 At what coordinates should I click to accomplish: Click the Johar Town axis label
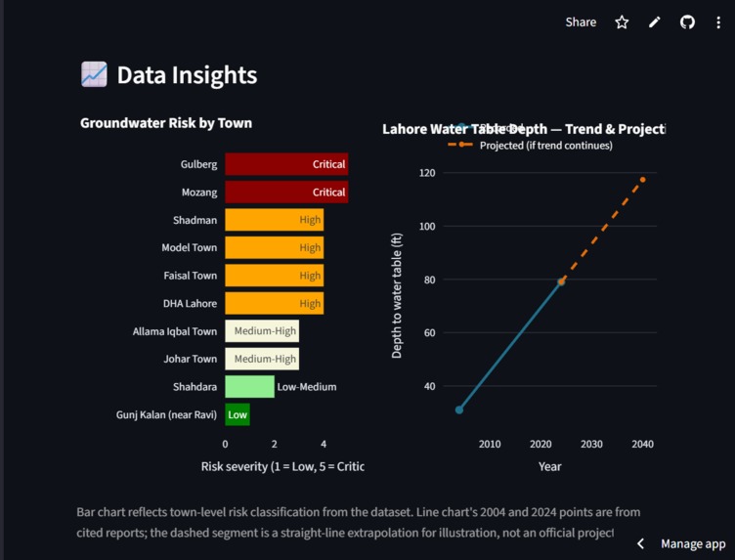point(191,359)
